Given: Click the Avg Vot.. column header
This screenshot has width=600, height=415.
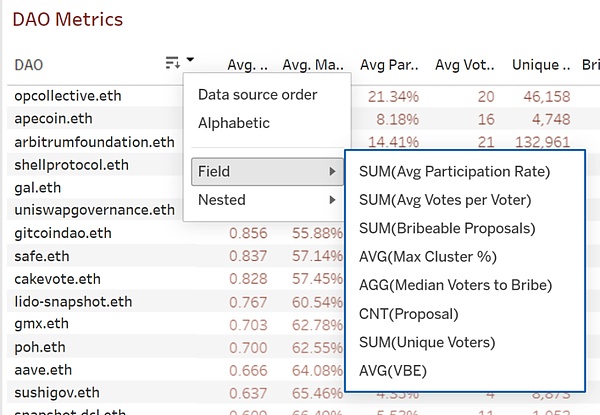Looking at the screenshot, I should pyautogui.click(x=465, y=65).
